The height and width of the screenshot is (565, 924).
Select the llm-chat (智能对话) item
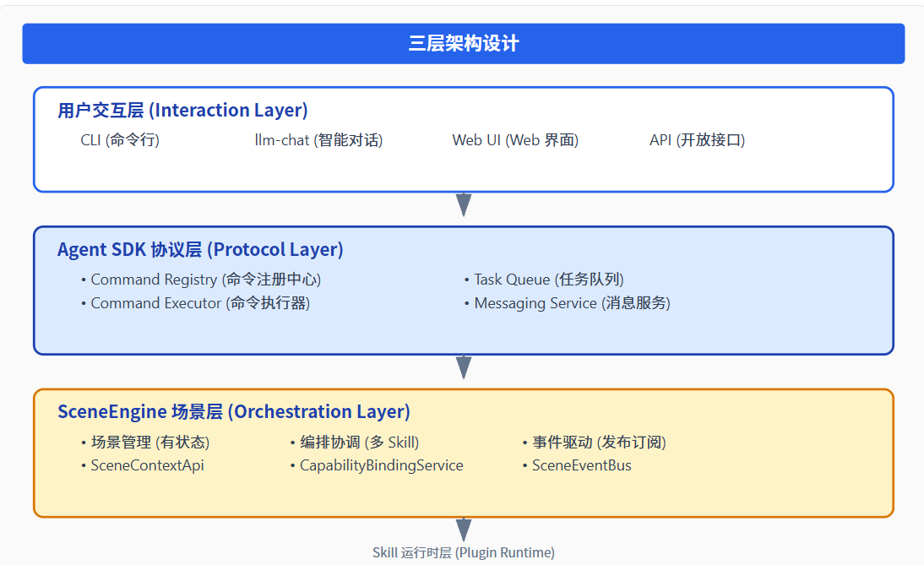pyautogui.click(x=318, y=140)
